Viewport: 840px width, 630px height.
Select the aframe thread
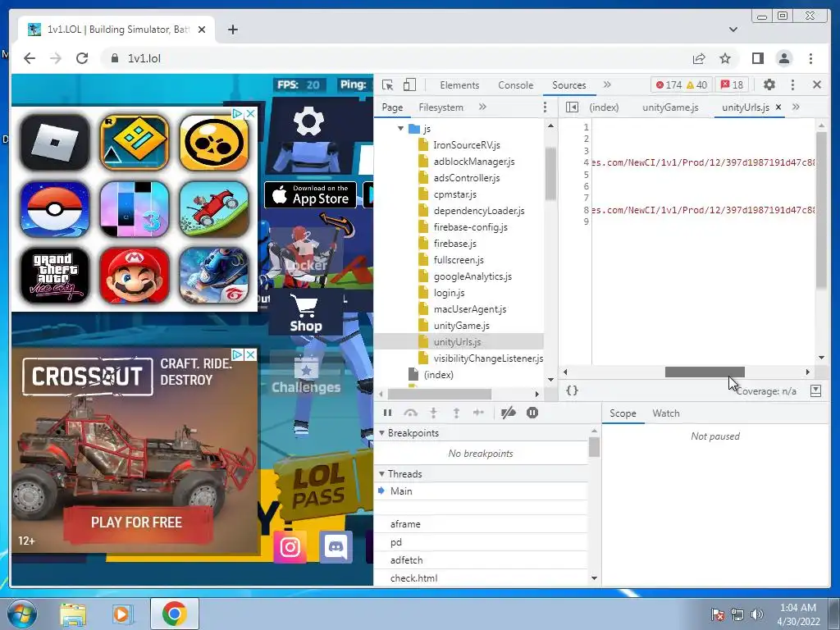point(481,524)
